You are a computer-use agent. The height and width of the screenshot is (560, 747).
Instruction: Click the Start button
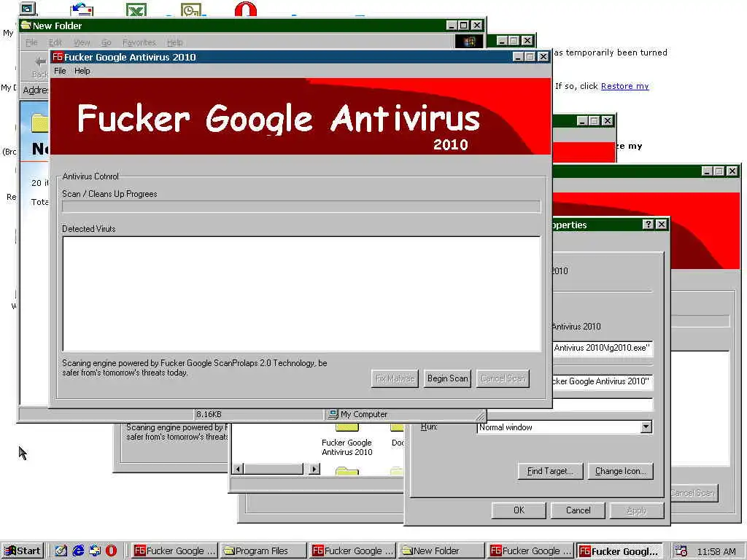[x=23, y=551]
